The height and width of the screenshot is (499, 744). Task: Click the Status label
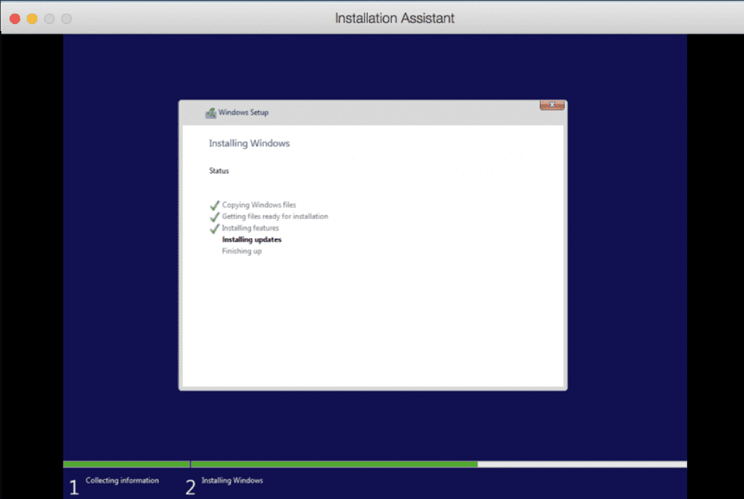tap(219, 171)
